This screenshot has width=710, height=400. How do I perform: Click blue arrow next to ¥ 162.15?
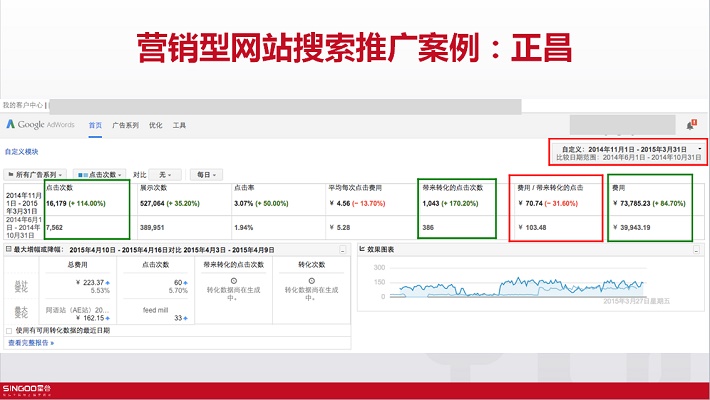tap(108, 318)
